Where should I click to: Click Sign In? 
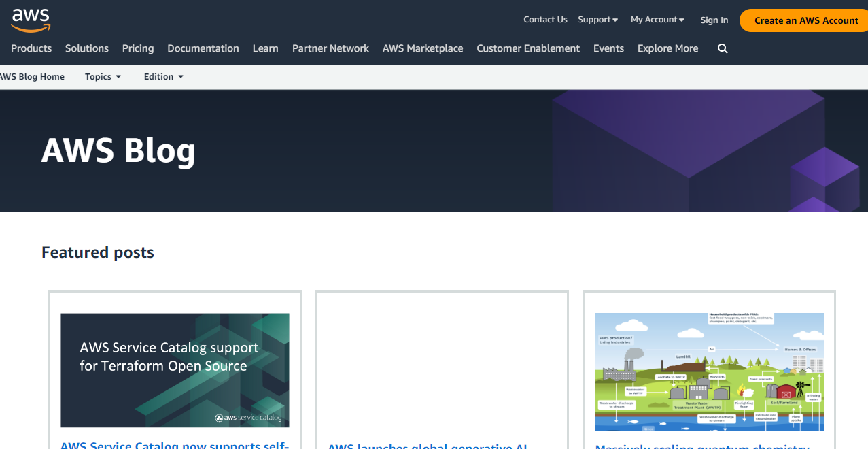714,20
